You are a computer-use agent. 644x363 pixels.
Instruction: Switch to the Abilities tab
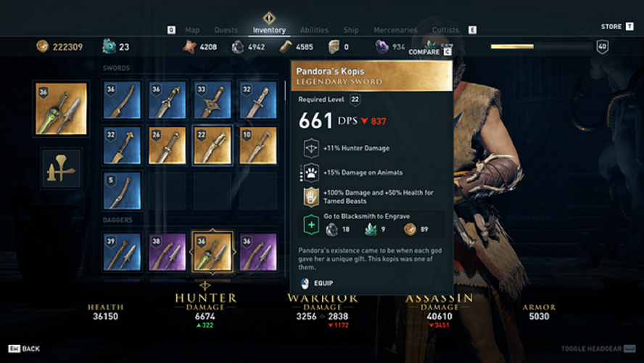[x=314, y=30]
